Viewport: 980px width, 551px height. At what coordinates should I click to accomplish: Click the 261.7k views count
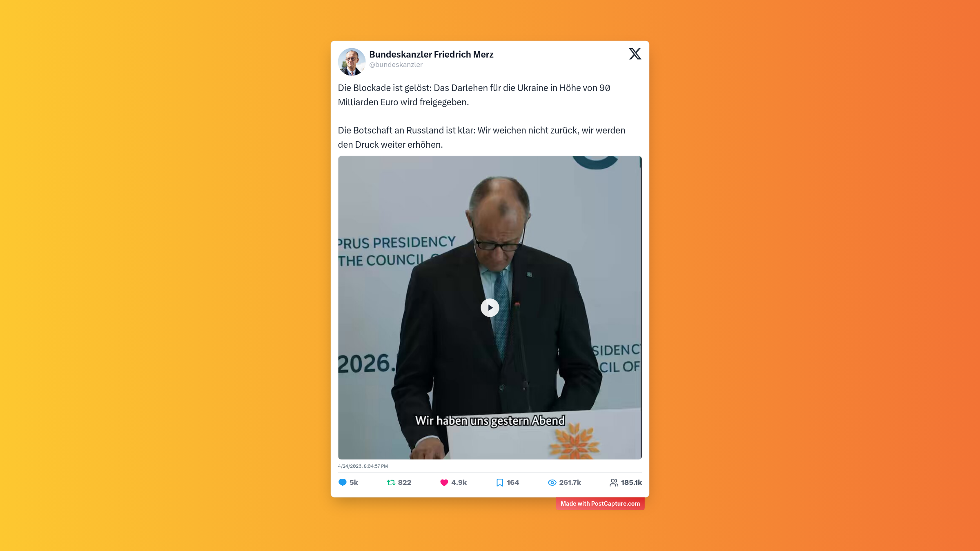[570, 482]
